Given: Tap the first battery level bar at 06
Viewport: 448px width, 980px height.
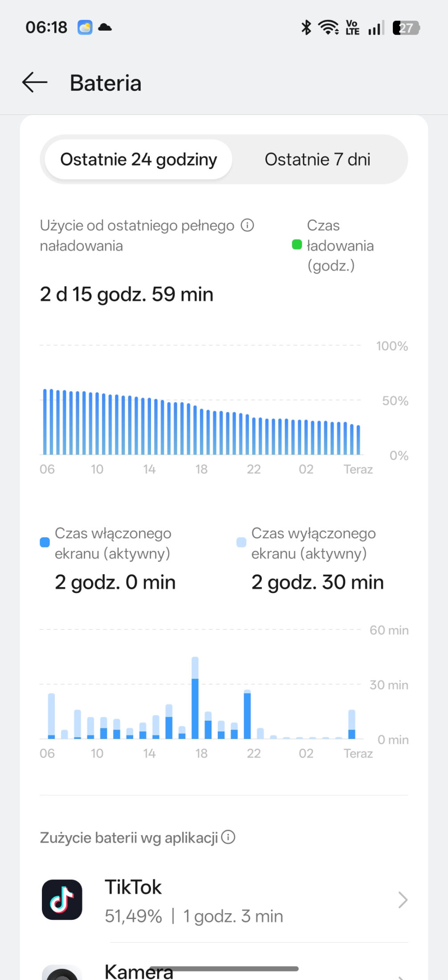Looking at the screenshot, I should [x=45, y=421].
